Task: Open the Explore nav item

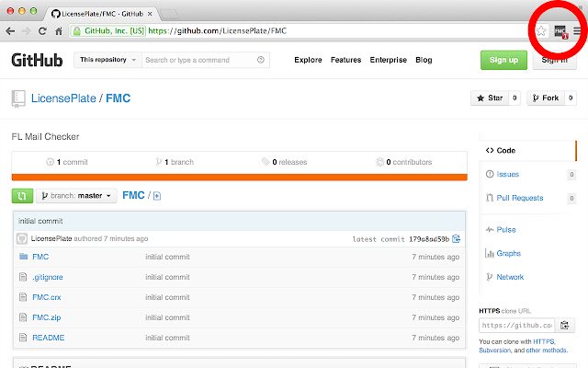Action: click(x=308, y=60)
